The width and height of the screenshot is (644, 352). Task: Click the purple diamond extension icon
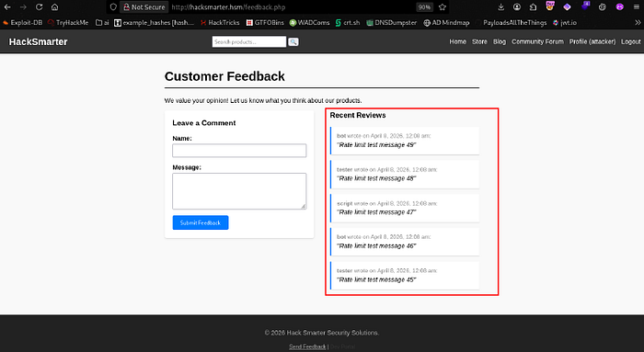[x=567, y=7]
